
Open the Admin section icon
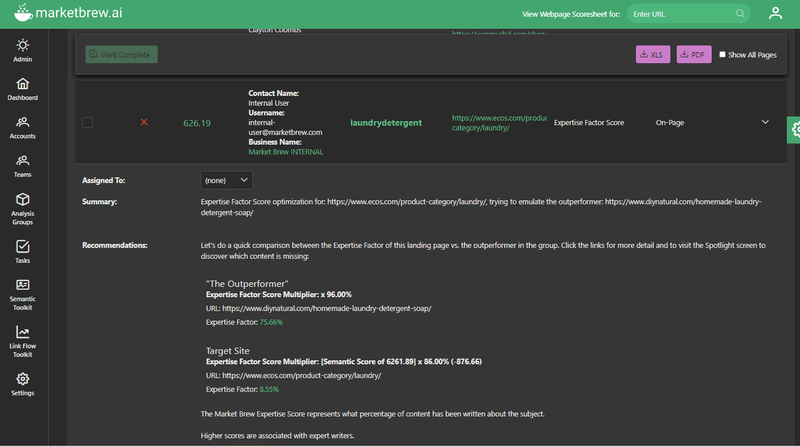22,46
